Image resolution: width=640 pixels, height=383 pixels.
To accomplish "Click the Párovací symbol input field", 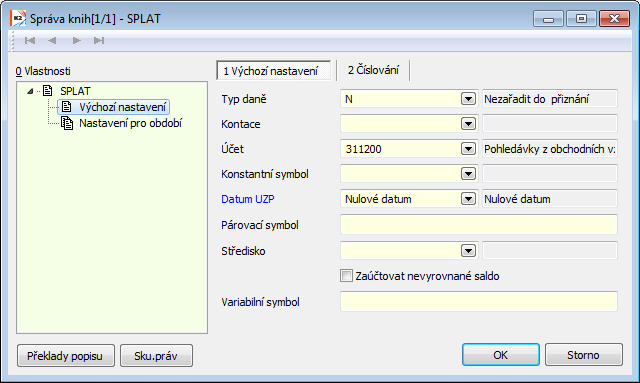I will click(x=479, y=225).
